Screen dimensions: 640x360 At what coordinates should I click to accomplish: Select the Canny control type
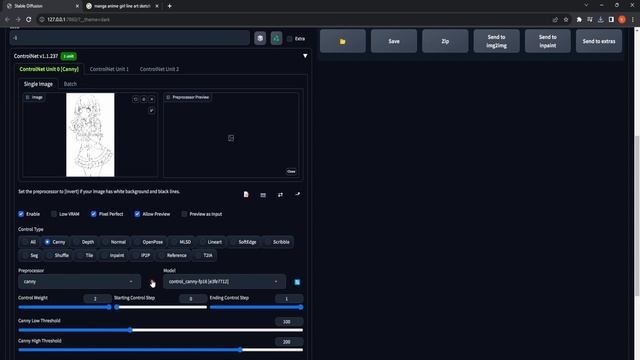pos(55,242)
